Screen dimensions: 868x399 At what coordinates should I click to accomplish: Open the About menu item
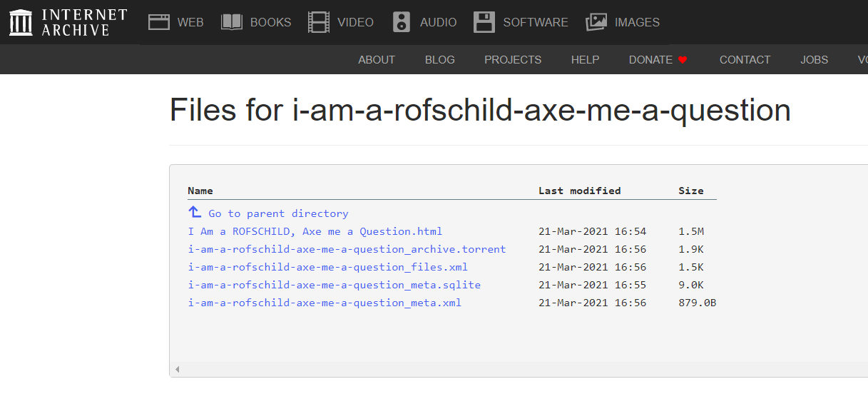(377, 60)
